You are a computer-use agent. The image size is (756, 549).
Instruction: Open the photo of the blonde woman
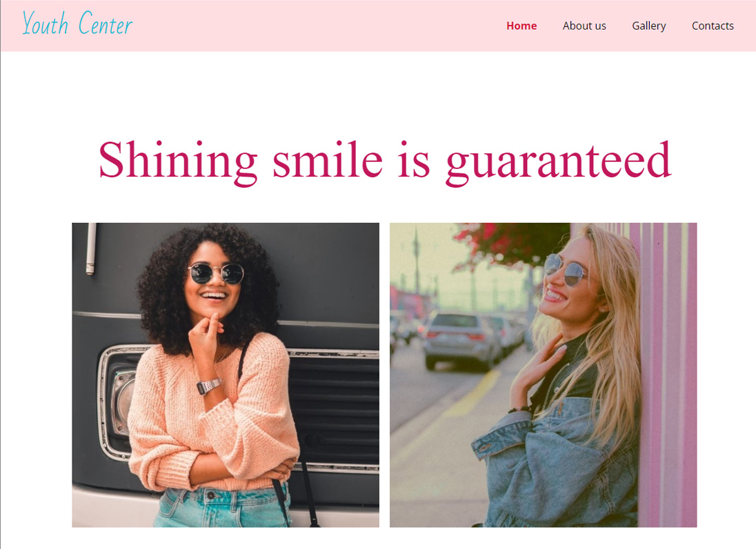543,375
